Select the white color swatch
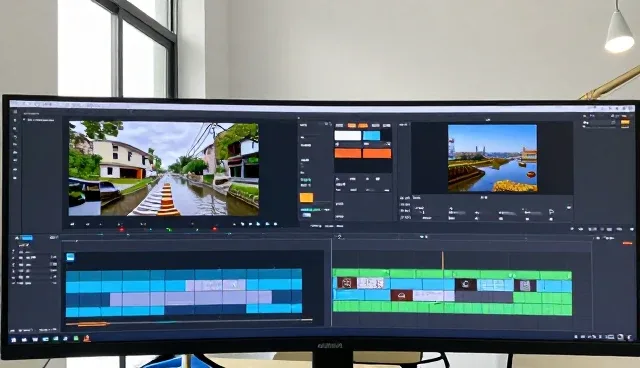 tap(348, 135)
